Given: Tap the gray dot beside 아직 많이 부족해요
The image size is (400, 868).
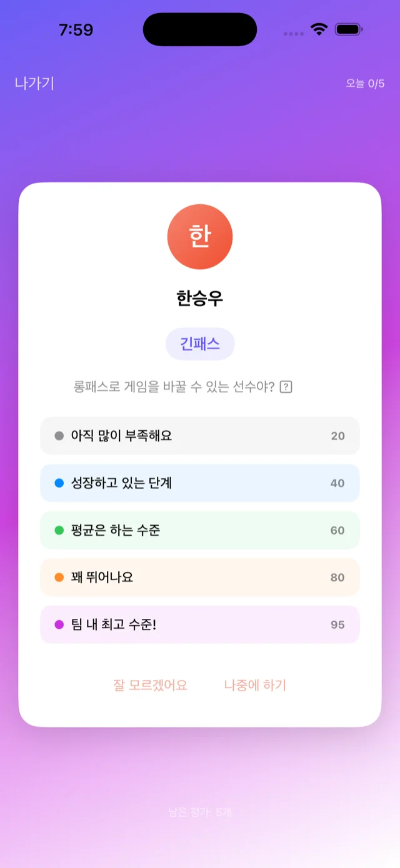Looking at the screenshot, I should coord(59,436).
